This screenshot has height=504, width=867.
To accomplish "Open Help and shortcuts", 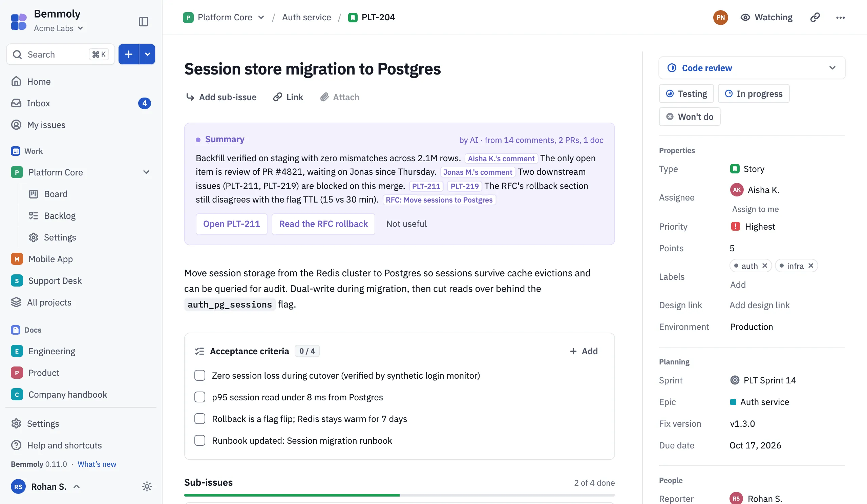I will click(x=81, y=445).
